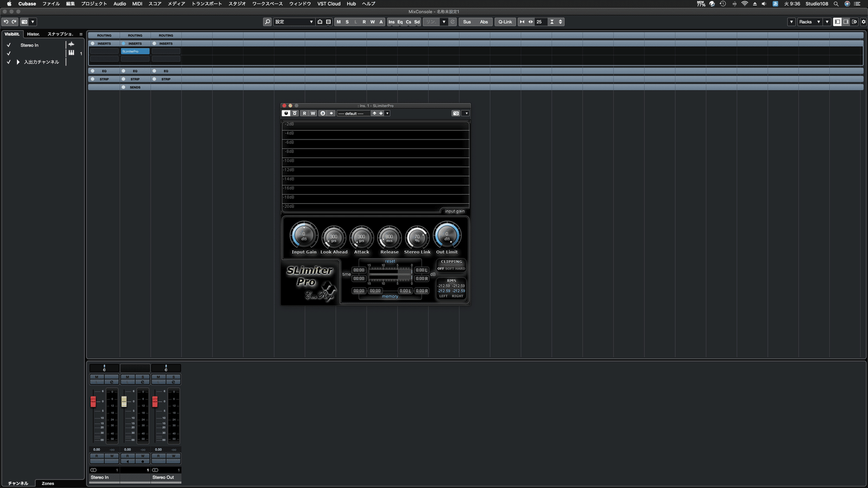The width and height of the screenshot is (868, 488).
Task: Click the redo arrow in the MixConsole toolbar
Action: tap(14, 22)
